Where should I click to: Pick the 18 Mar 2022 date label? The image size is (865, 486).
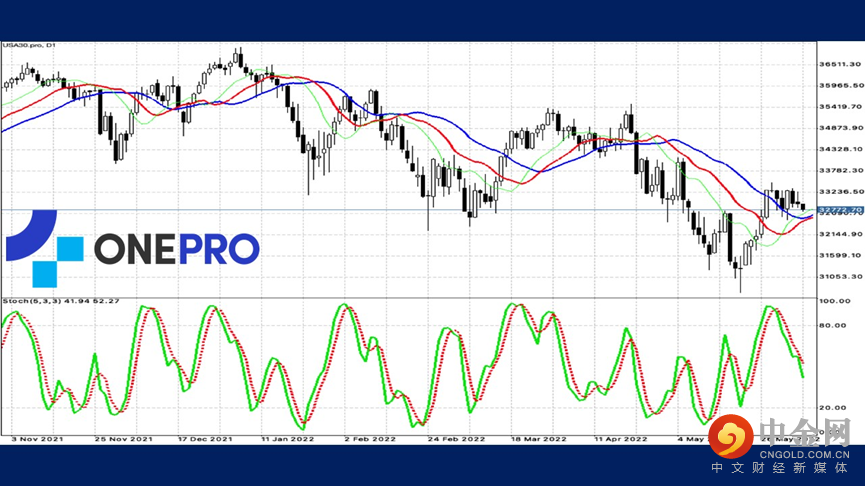(x=538, y=439)
